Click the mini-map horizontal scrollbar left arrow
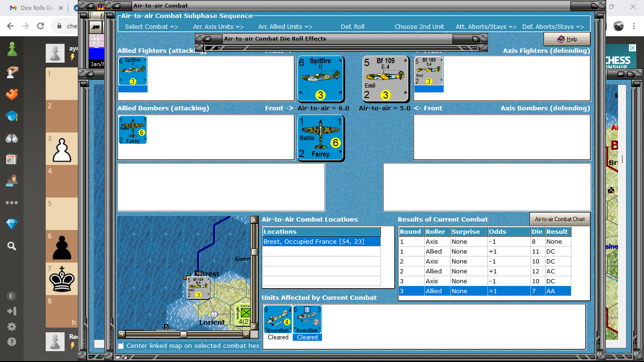The width and height of the screenshot is (644, 362). click(121, 334)
